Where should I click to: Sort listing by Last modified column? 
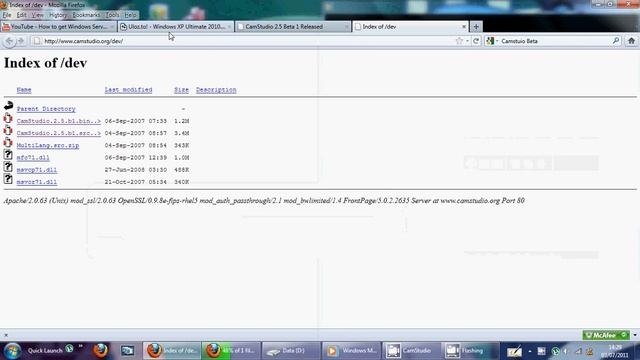(x=128, y=90)
